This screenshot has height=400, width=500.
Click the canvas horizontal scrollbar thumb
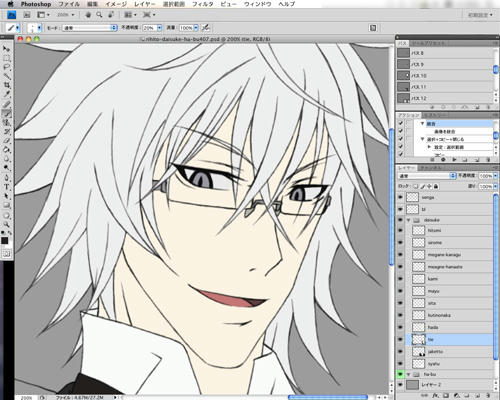pos(328,397)
